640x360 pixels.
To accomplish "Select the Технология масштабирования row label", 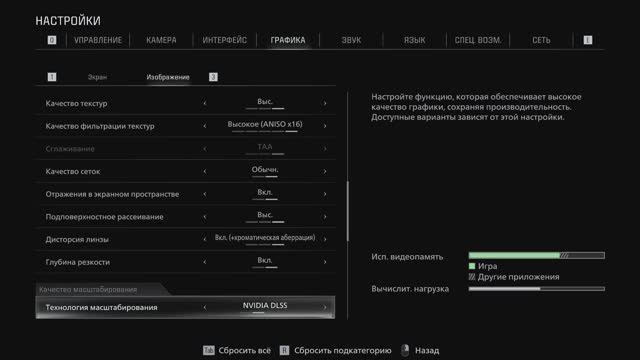I will click(101, 307).
